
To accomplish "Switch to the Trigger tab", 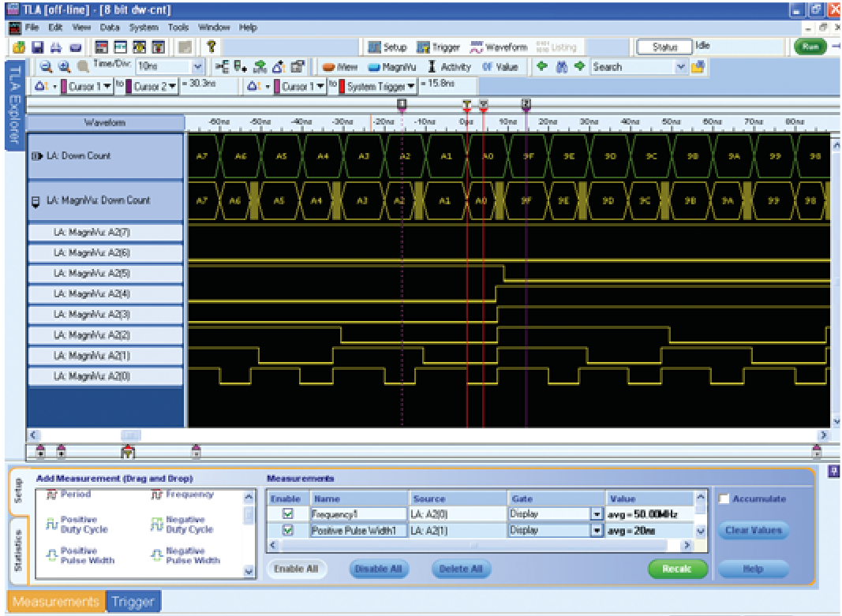I will pyautogui.click(x=133, y=600).
